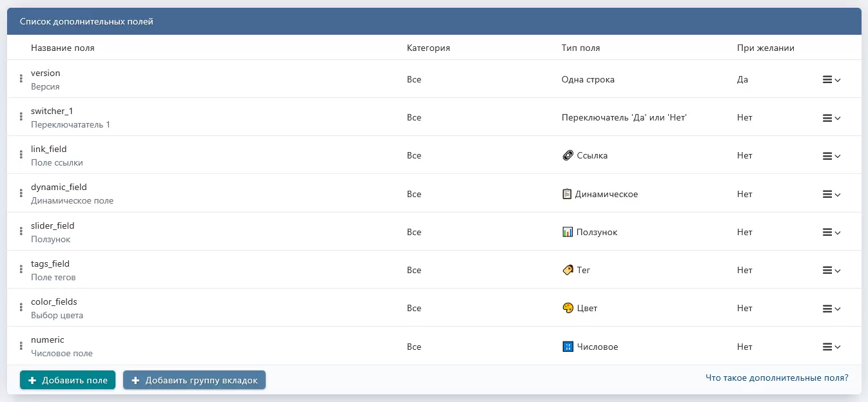Viewport: 868px width, 402px height.
Task: Click the Название поля column header
Action: point(63,48)
